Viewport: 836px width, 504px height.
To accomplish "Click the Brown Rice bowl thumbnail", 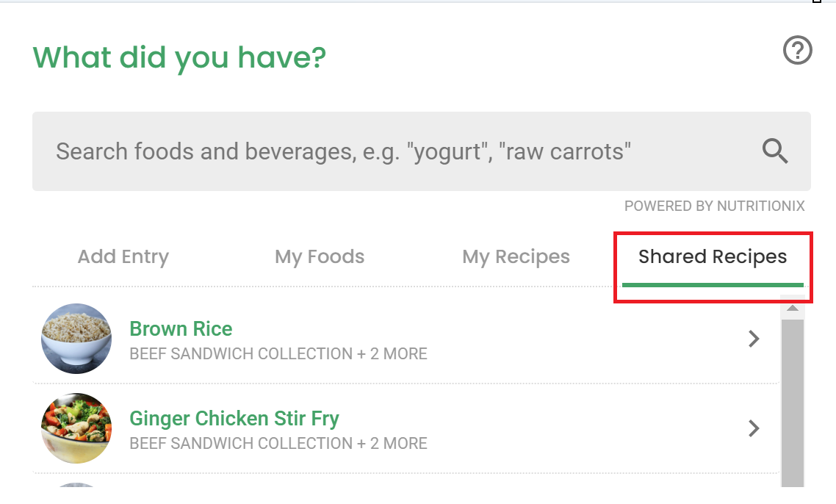I will (x=76, y=339).
